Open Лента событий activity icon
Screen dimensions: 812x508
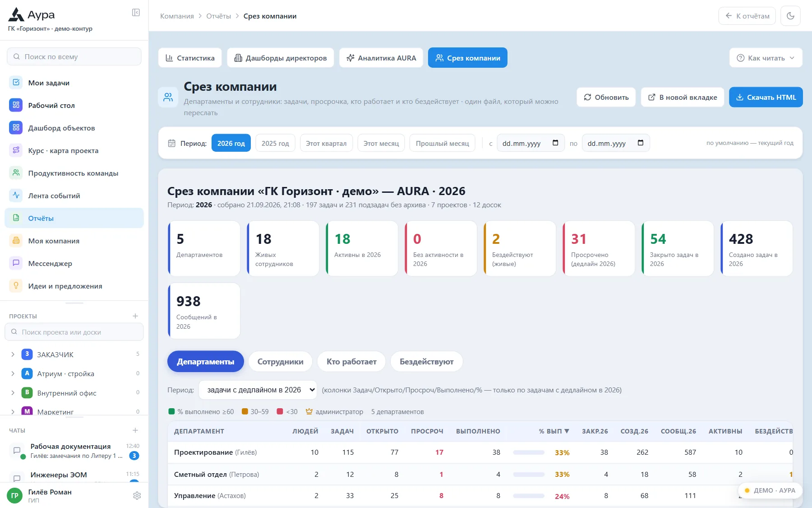point(16,196)
